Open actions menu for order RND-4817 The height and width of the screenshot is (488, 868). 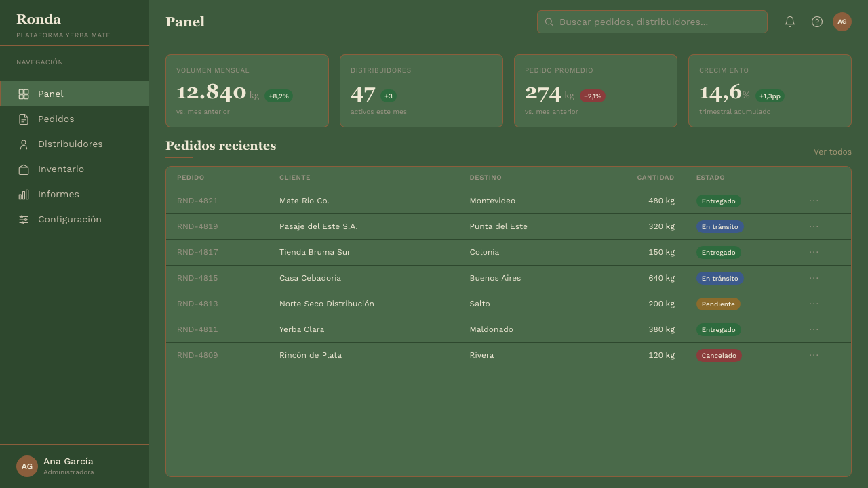814,252
